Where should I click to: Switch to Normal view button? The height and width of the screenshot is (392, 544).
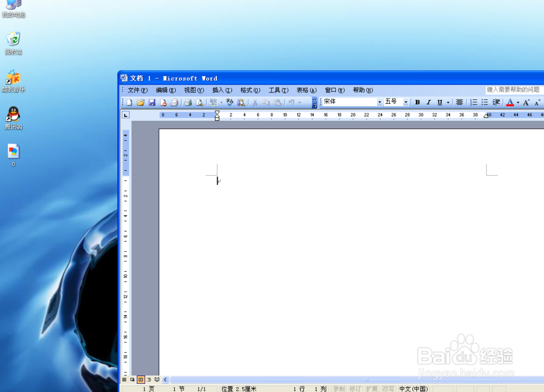[124, 379]
